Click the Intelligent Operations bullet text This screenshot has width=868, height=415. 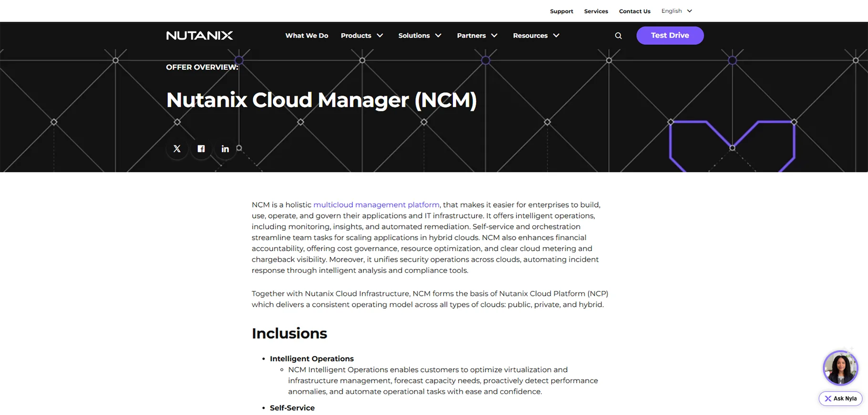(x=311, y=359)
